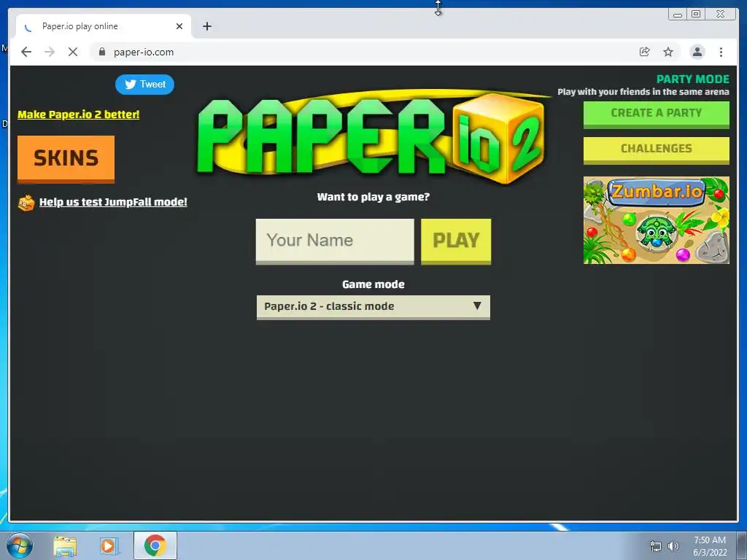Share this page icon in address bar
The image size is (747, 560).
click(x=645, y=52)
